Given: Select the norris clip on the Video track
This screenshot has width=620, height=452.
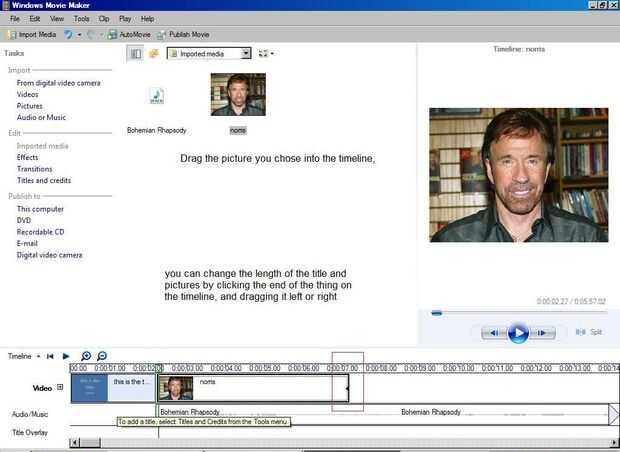Looking at the screenshot, I should [x=253, y=389].
